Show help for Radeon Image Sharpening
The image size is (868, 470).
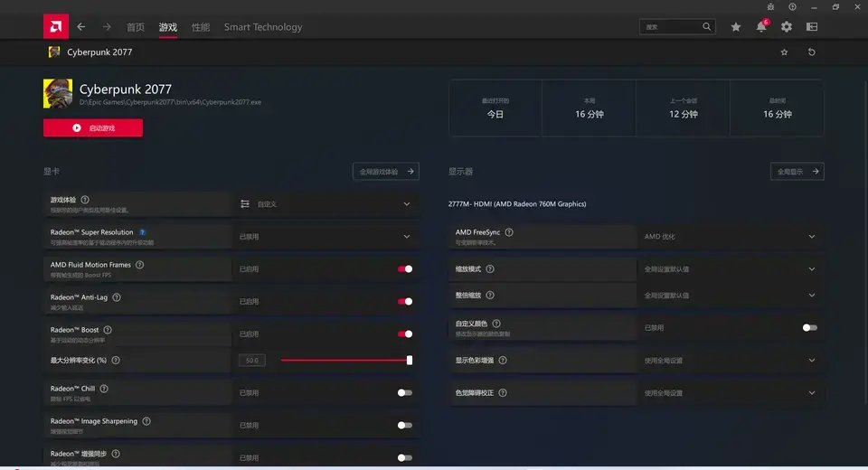(146, 421)
